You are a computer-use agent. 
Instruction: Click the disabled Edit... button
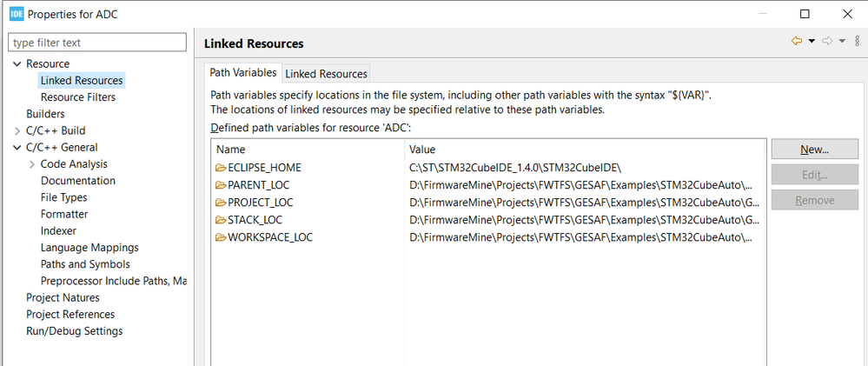814,175
